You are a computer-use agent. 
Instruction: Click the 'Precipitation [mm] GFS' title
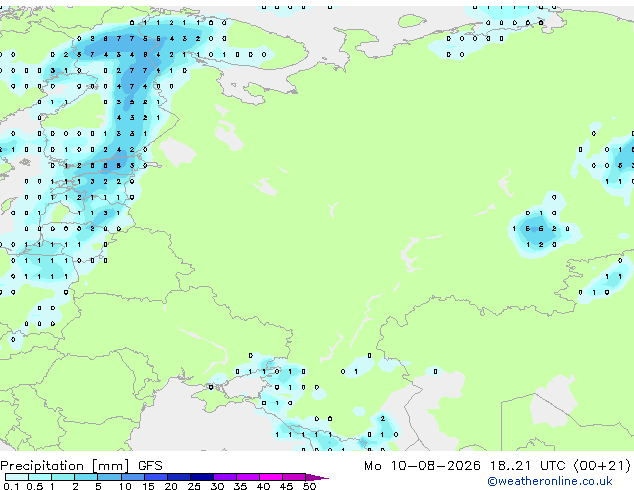(x=81, y=466)
